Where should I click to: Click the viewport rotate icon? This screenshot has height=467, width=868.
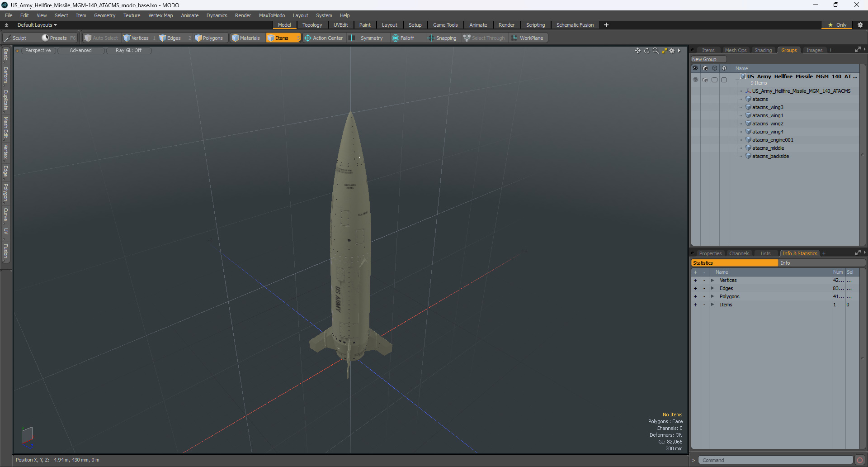(x=646, y=51)
